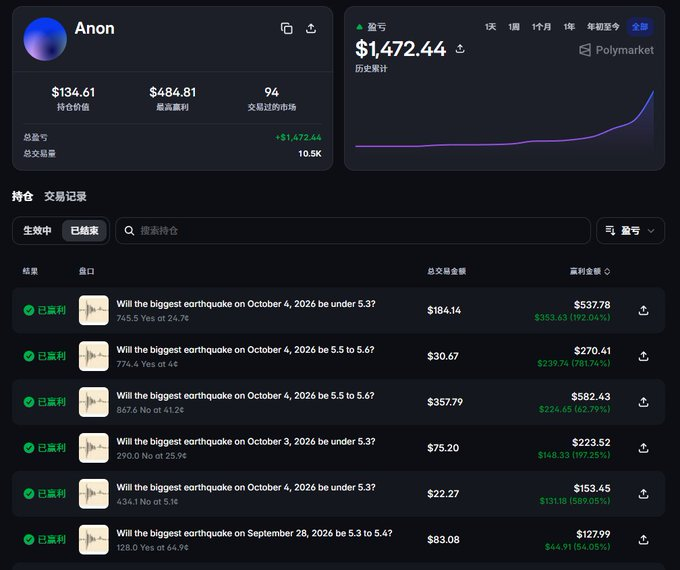Image resolution: width=680 pixels, height=570 pixels.
Task: Select the 1周 time range
Action: point(514,27)
